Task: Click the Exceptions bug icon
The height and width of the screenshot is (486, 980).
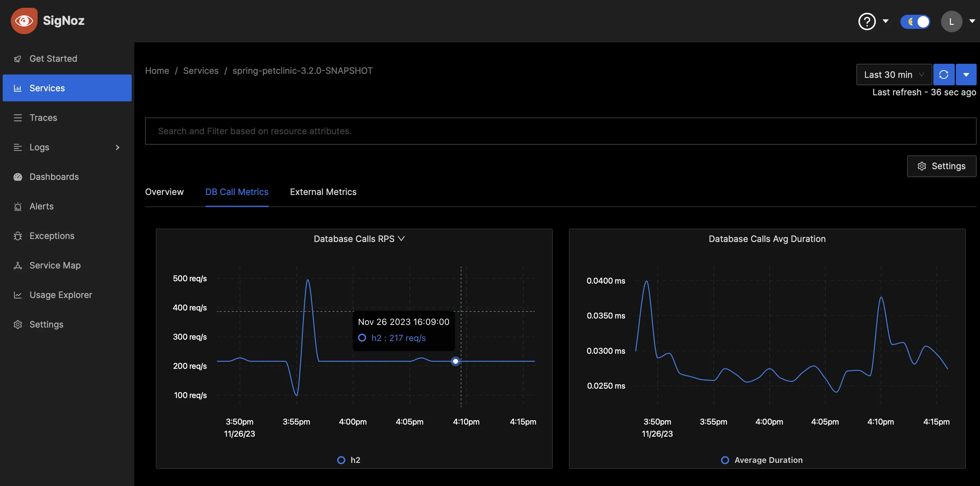Action: point(17,236)
